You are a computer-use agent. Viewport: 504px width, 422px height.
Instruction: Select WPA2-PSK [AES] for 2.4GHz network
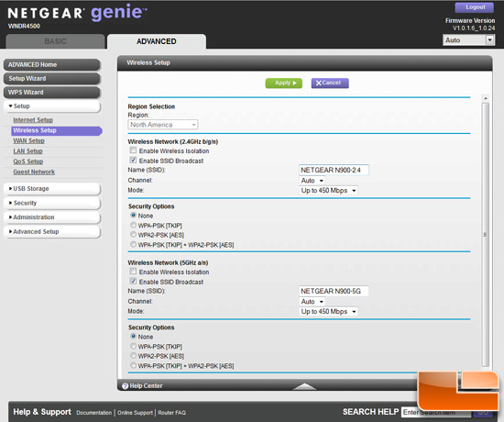point(133,235)
